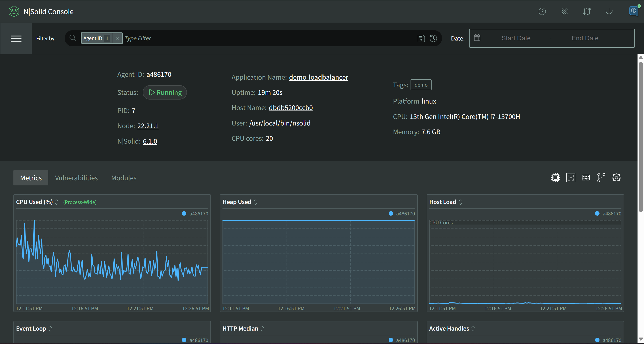Open the dbdb5200ccb0 host name link

[290, 108]
